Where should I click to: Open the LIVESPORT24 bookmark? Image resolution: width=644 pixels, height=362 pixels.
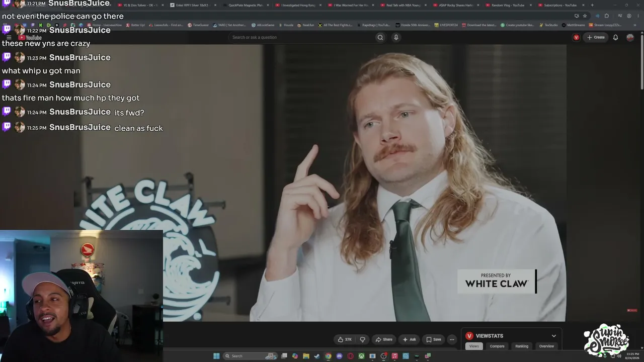tap(446, 25)
